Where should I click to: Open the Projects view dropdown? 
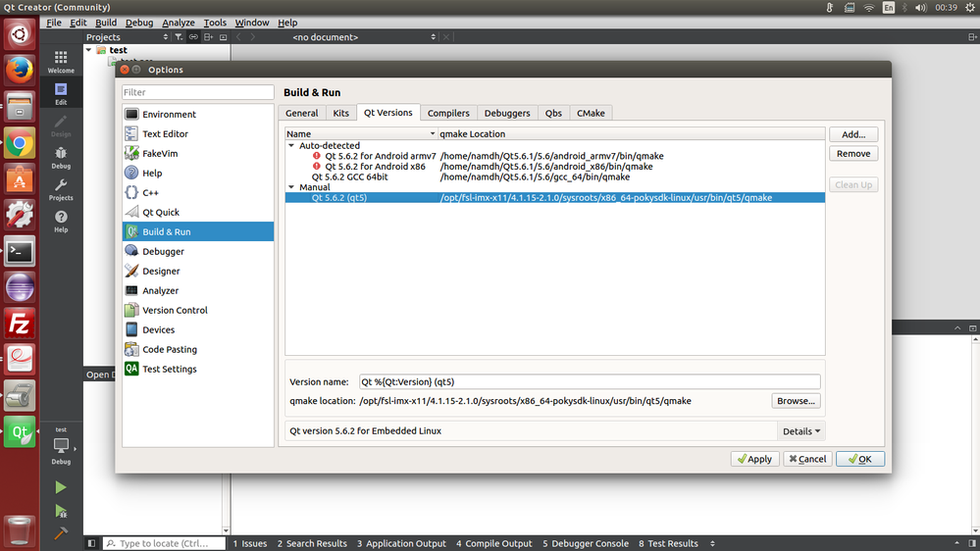(x=128, y=37)
